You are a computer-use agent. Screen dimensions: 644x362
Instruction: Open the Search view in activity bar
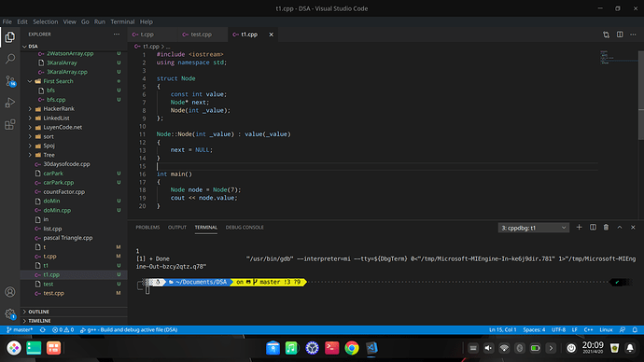coord(10,59)
